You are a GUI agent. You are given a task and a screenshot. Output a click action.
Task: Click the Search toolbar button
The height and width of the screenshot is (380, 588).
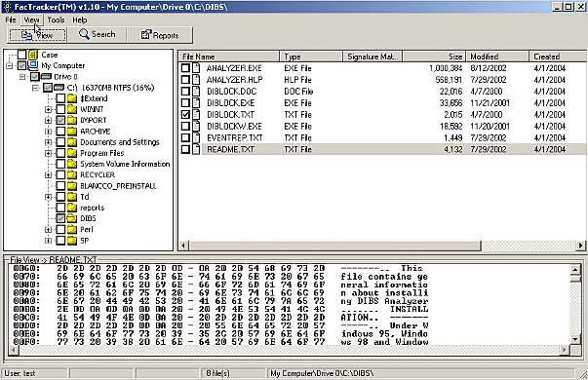point(98,34)
